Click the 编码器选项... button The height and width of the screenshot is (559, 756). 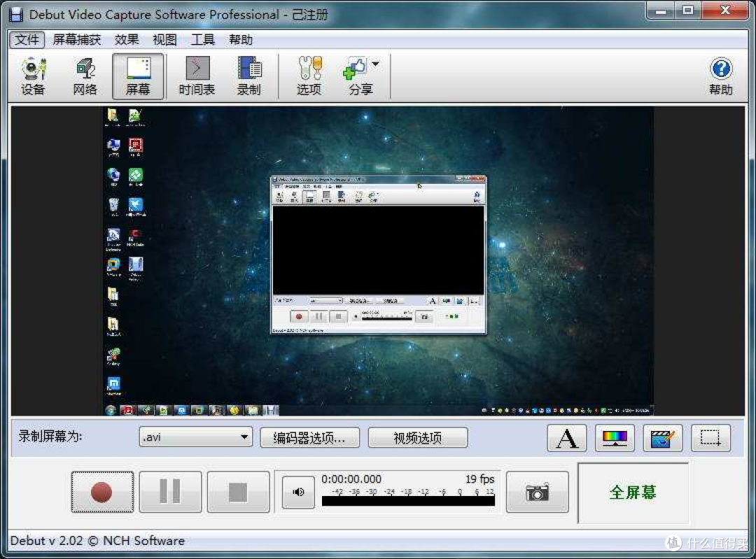coord(309,437)
